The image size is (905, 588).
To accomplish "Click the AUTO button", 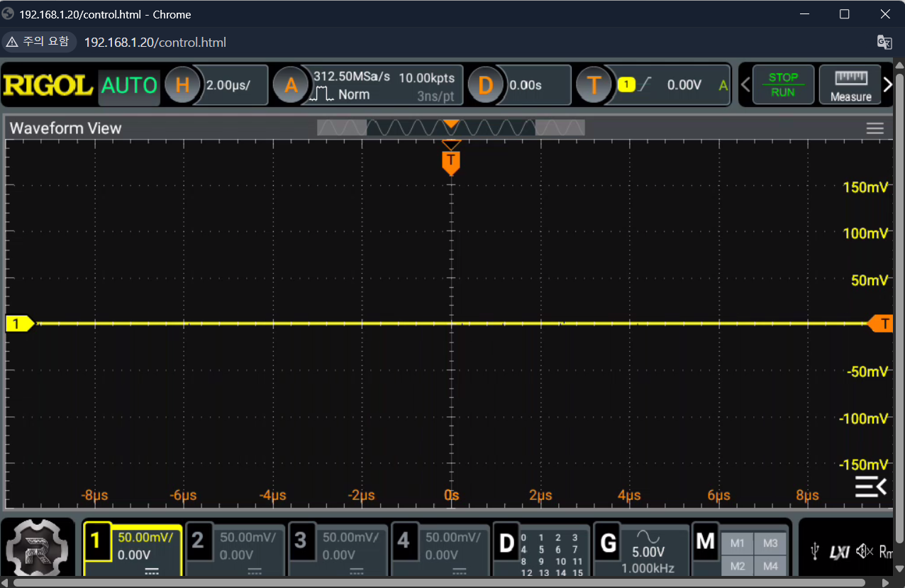I will (129, 86).
